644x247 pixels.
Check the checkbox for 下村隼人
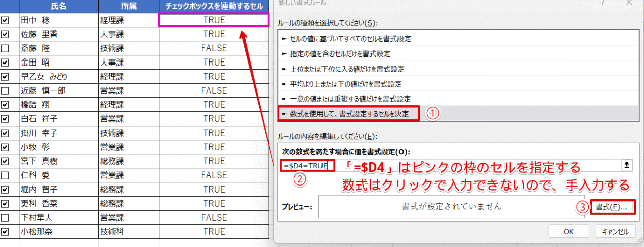5,218
